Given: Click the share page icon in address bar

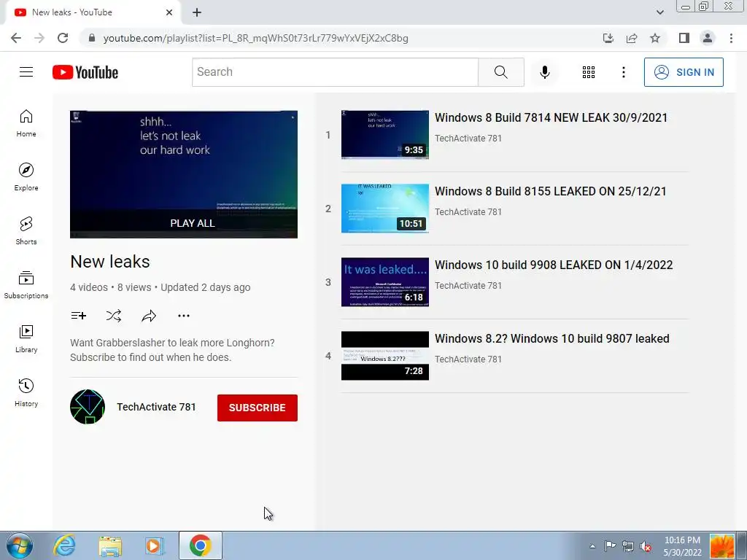Looking at the screenshot, I should pyautogui.click(x=632, y=38).
